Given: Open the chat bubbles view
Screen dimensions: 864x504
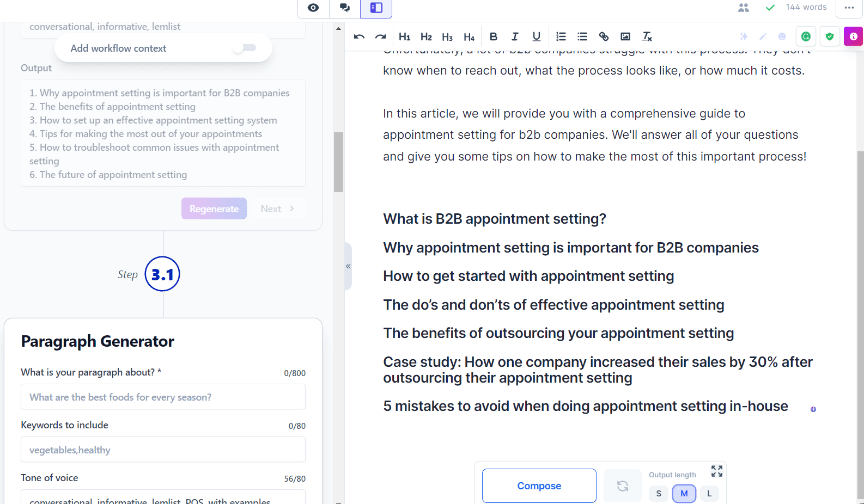Looking at the screenshot, I should tap(345, 8).
